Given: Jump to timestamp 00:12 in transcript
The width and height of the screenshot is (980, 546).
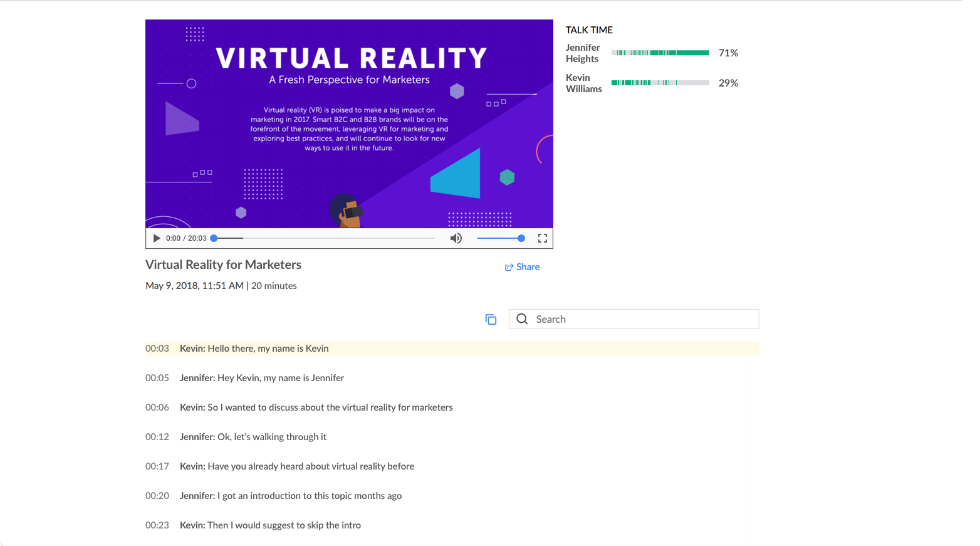Looking at the screenshot, I should 157,436.
